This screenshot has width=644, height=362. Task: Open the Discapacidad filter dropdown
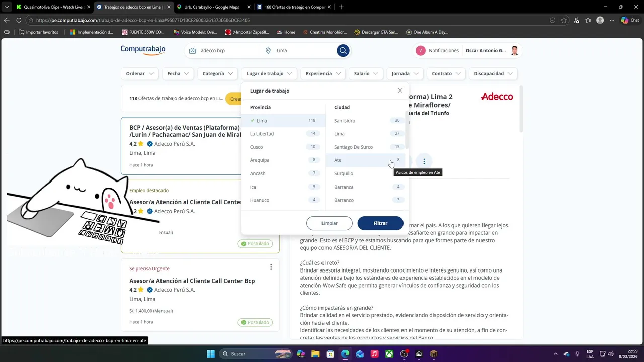coord(493,74)
